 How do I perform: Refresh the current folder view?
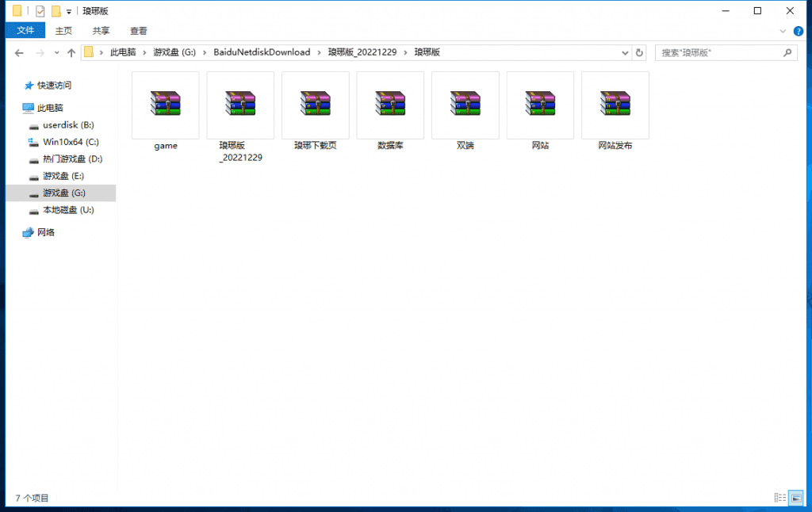tap(639, 53)
